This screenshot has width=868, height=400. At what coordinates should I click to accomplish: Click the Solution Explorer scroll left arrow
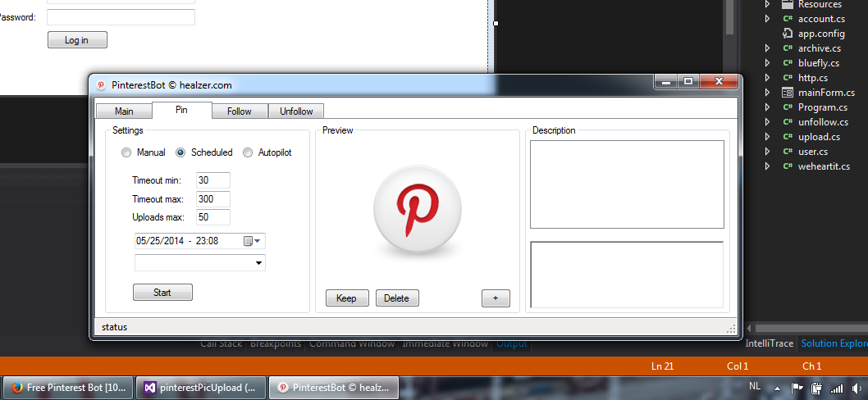[749, 329]
